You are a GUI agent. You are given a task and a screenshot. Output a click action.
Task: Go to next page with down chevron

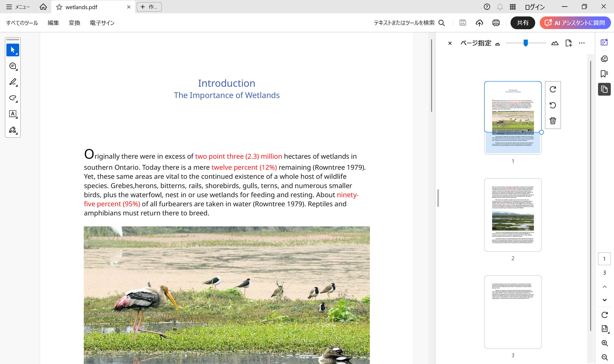coord(604,300)
